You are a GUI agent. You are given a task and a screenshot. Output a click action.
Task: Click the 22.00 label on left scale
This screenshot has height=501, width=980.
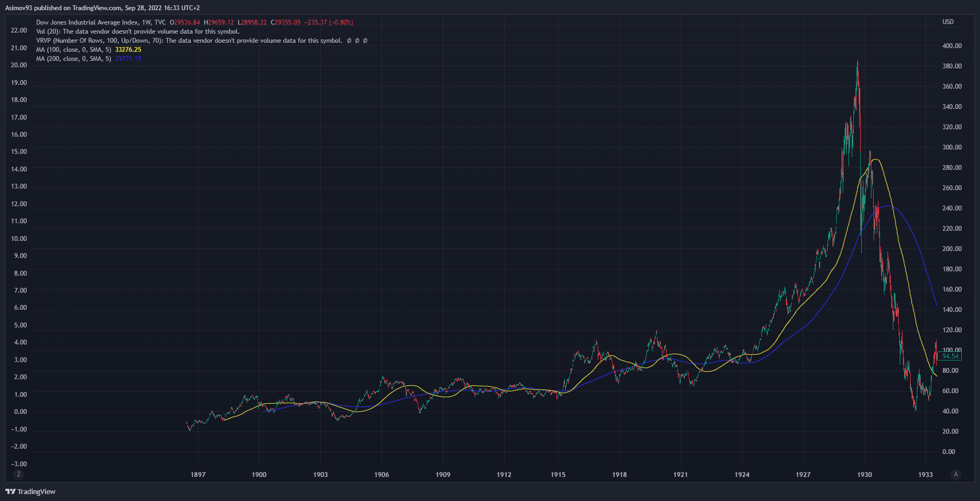[x=19, y=30]
